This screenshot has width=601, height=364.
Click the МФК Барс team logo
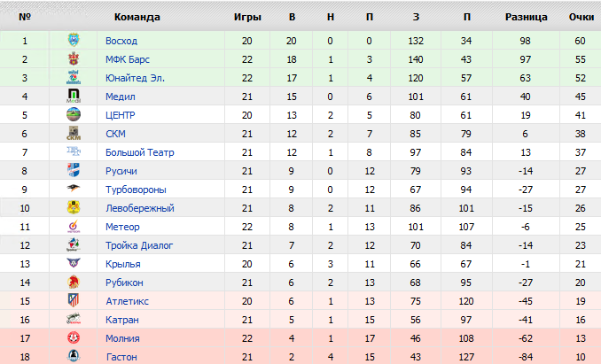point(74,59)
